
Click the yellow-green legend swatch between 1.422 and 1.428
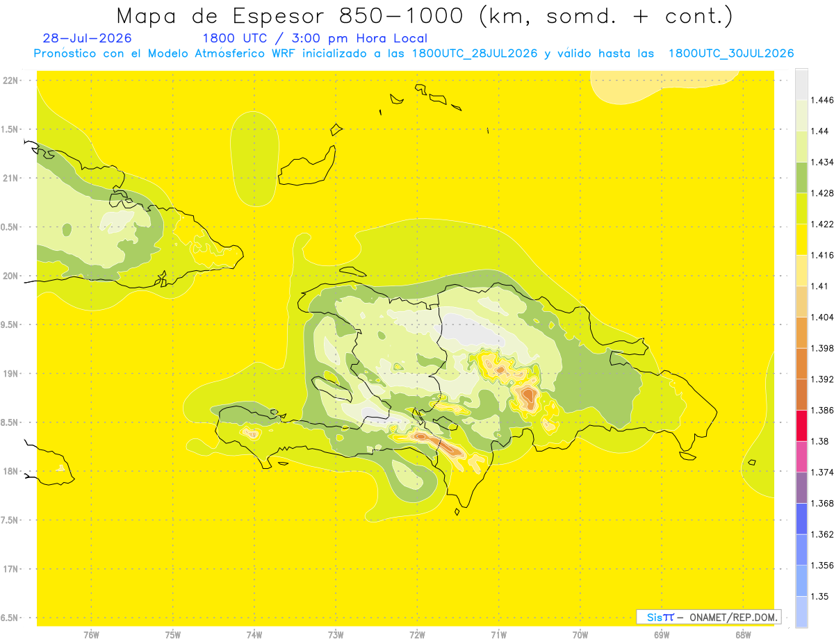pos(801,208)
